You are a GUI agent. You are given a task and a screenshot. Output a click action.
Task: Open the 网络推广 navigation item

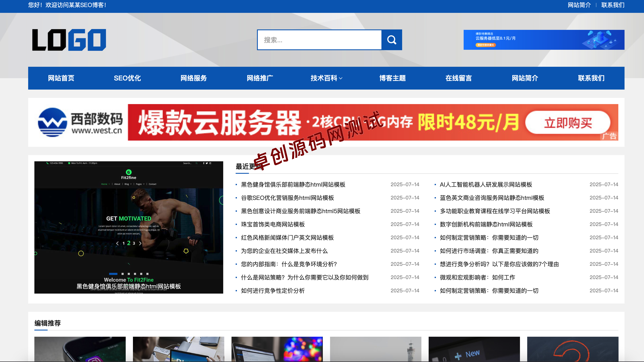coord(260,78)
